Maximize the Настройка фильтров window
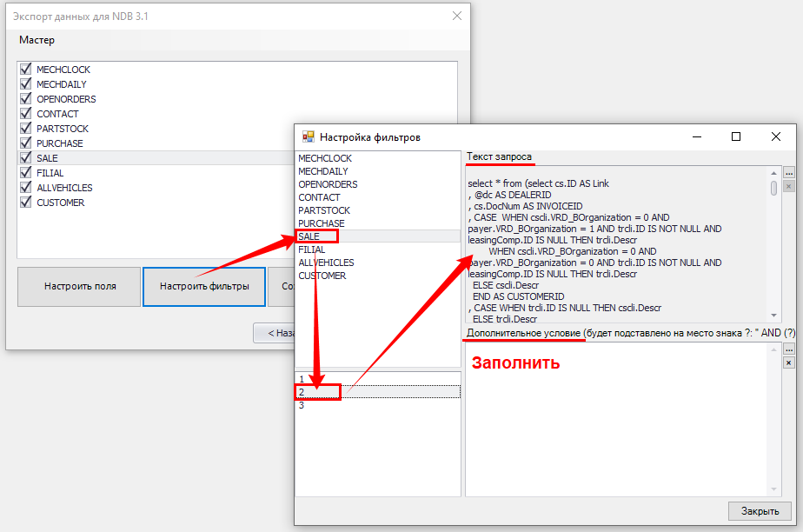Image resolution: width=803 pixels, height=532 pixels. pyautogui.click(x=736, y=136)
